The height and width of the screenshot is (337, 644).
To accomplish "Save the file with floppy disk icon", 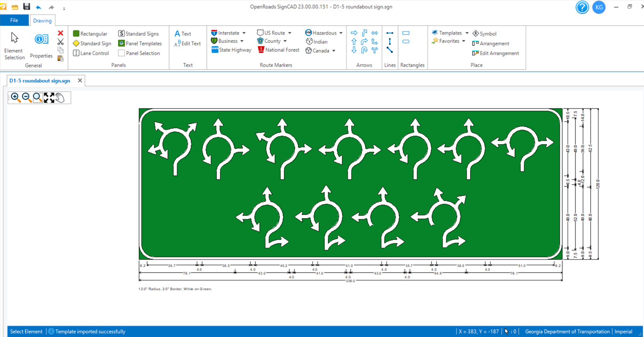I will click(26, 7).
